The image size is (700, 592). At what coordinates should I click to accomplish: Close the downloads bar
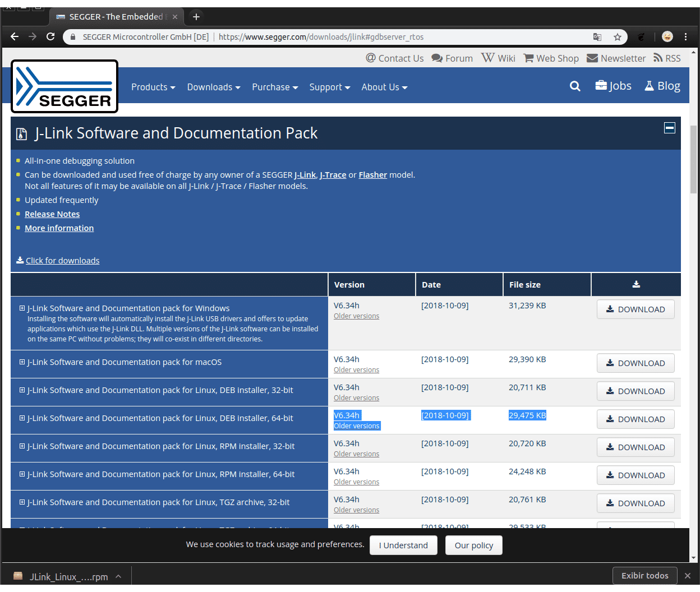[x=688, y=576]
